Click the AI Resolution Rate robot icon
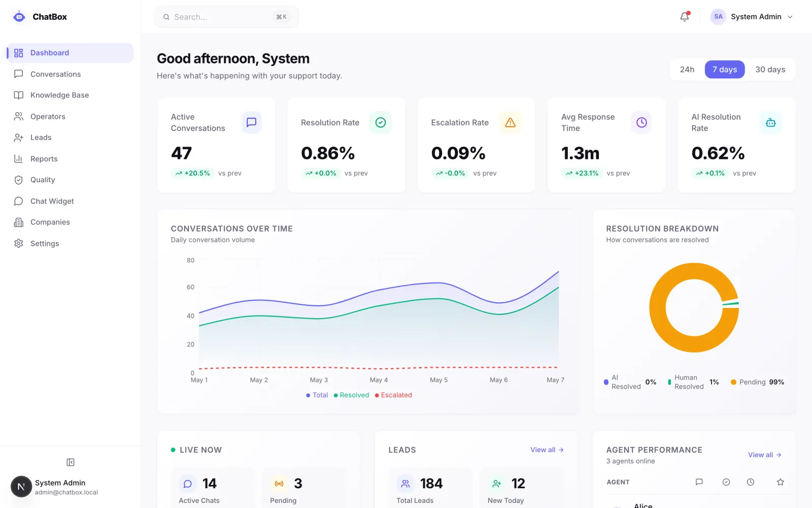The image size is (812, 508). tap(771, 122)
